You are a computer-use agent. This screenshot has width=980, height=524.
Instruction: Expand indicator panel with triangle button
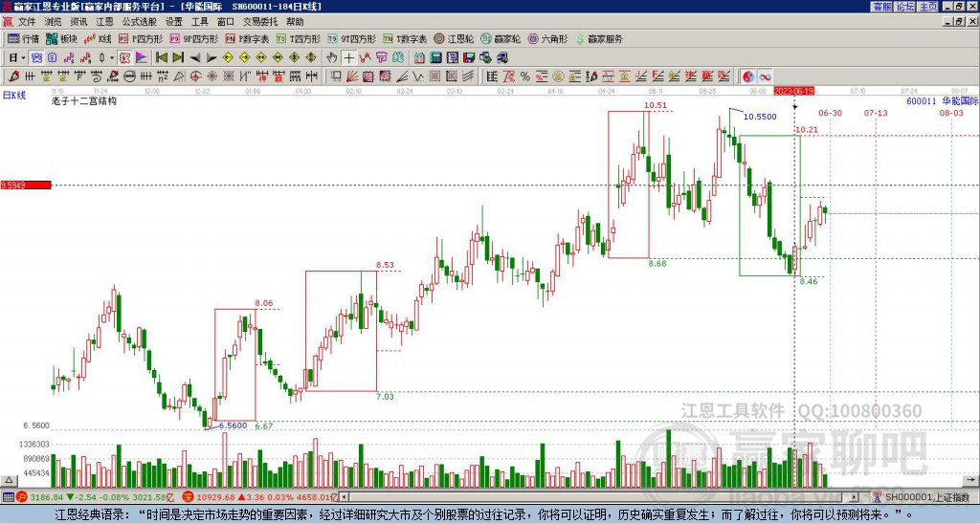[8, 480]
